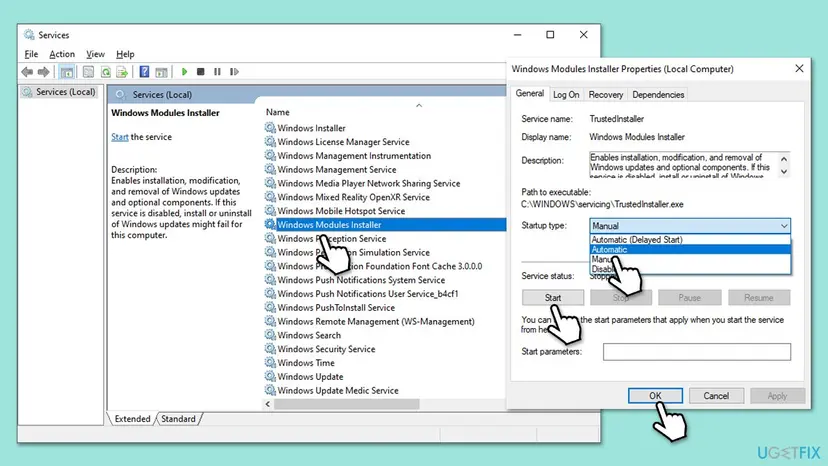Switch to the Recovery tab
The height and width of the screenshot is (466, 828).
(606, 95)
